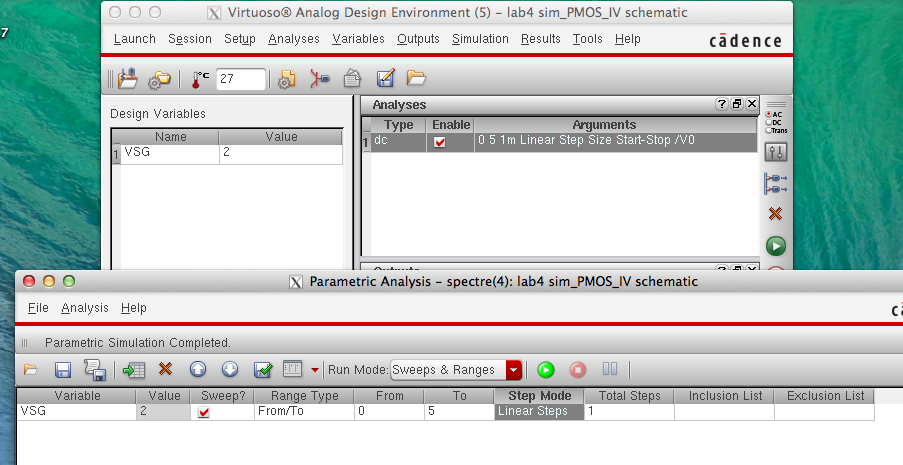Open the Help menu in Parametric Analysis
This screenshot has height=465, width=903.
click(x=134, y=308)
